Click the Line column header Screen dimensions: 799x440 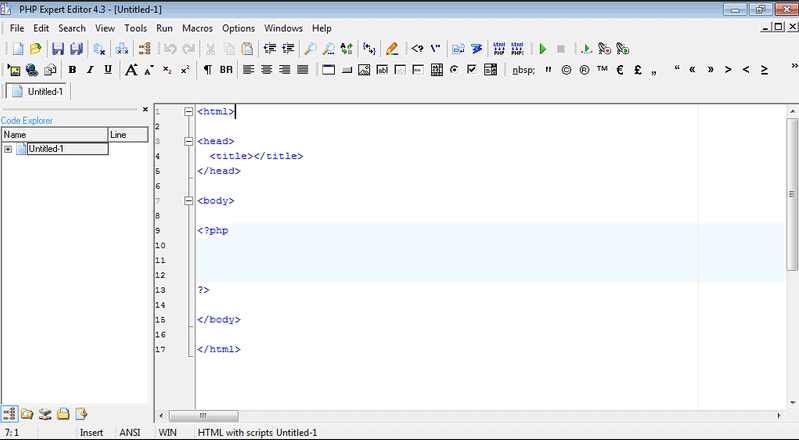(128, 135)
